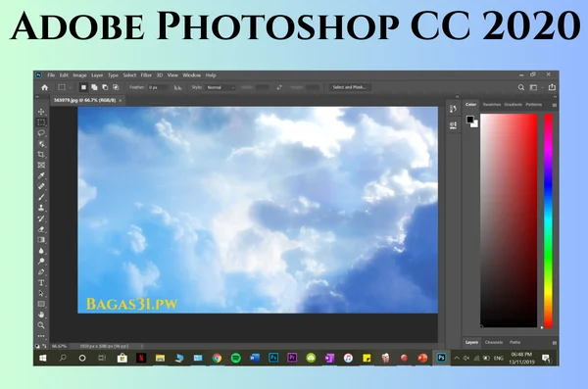Collapse the right panels with double arrows
588x389 pixels.
(x=555, y=97)
